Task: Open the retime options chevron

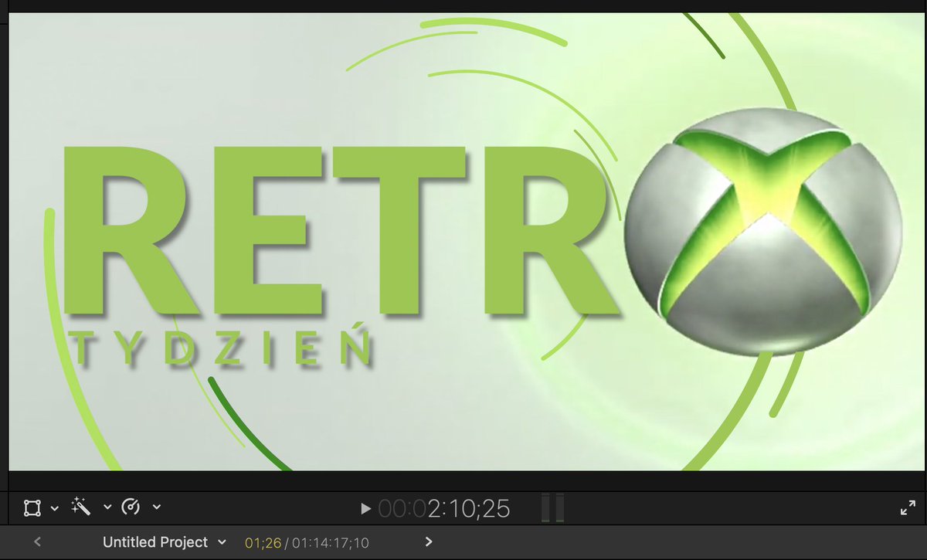Action: pos(157,507)
